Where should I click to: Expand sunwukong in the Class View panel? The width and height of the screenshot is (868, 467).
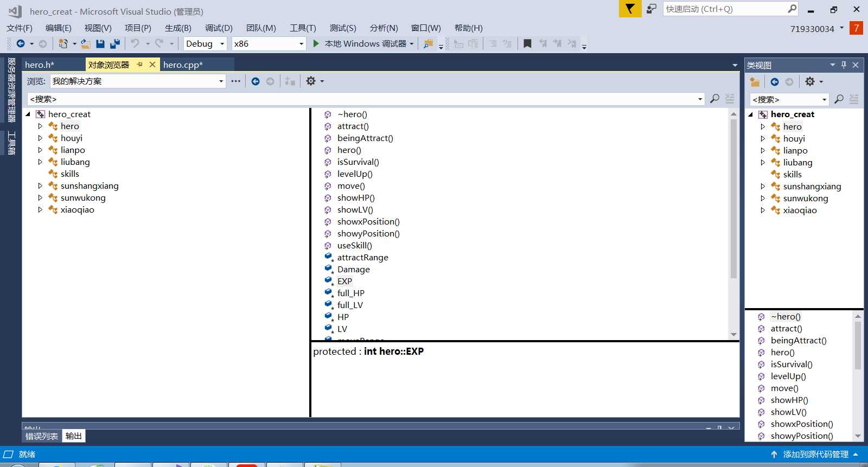[763, 198]
